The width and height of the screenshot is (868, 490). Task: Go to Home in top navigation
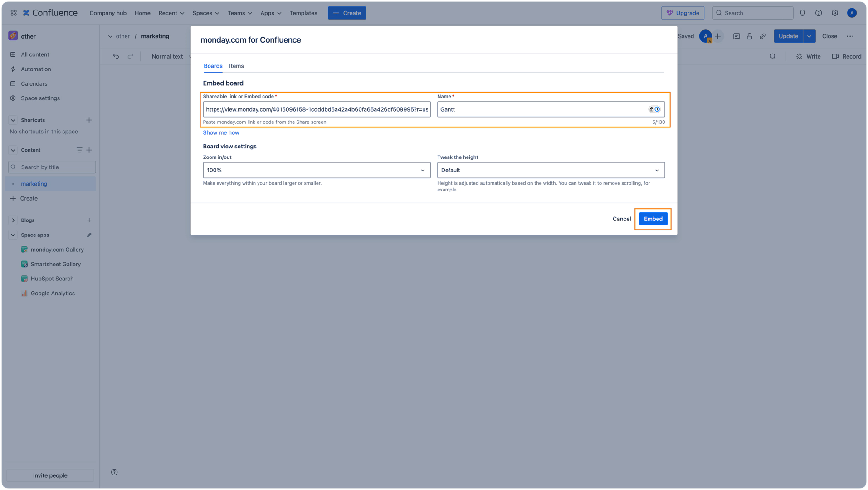click(142, 13)
